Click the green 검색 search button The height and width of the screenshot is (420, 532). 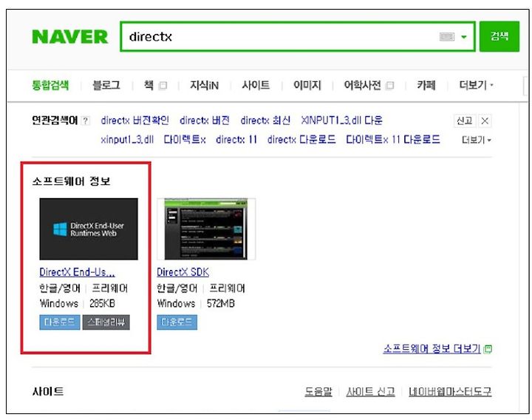pos(499,36)
